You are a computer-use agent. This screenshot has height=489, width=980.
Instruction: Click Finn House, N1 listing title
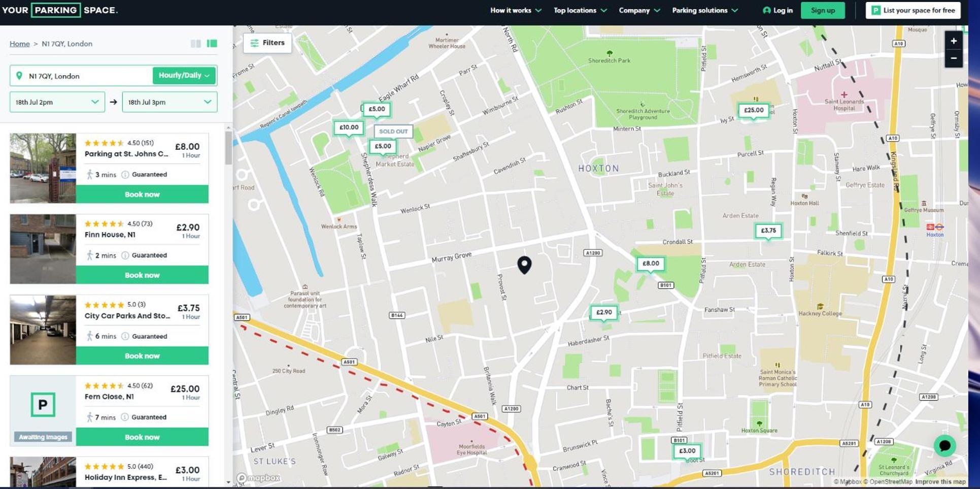pos(110,235)
